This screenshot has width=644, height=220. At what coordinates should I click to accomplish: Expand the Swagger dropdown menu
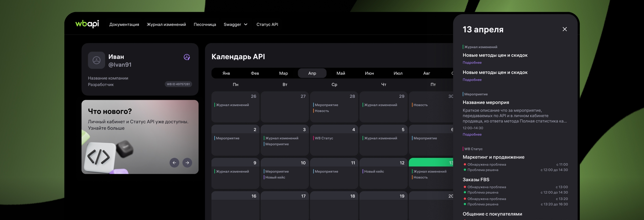(x=235, y=24)
